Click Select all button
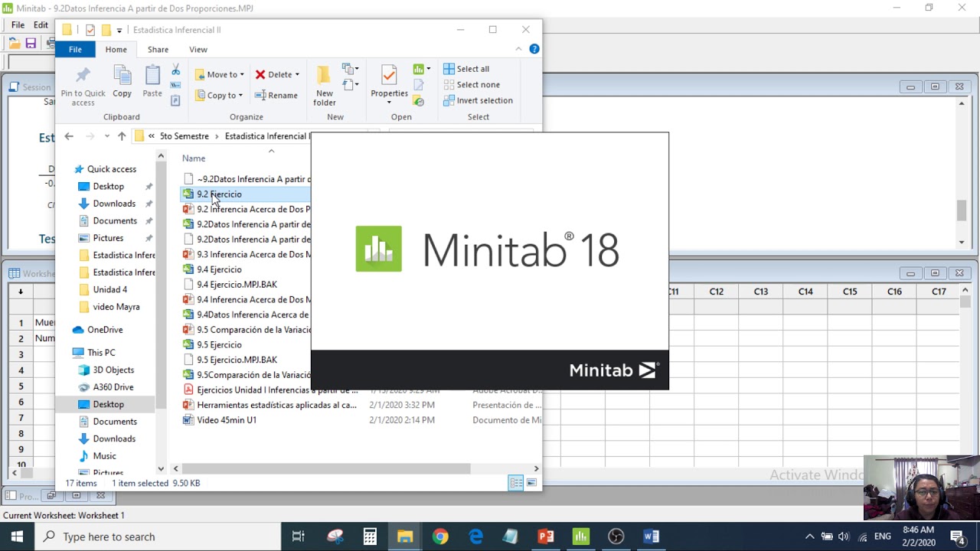This screenshot has width=980, height=551. tap(466, 69)
